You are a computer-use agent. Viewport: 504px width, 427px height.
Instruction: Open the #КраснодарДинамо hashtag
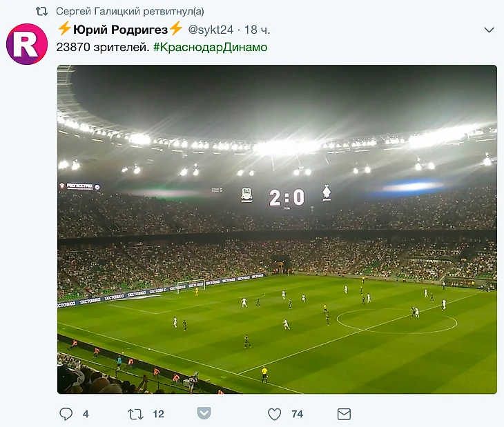210,48
